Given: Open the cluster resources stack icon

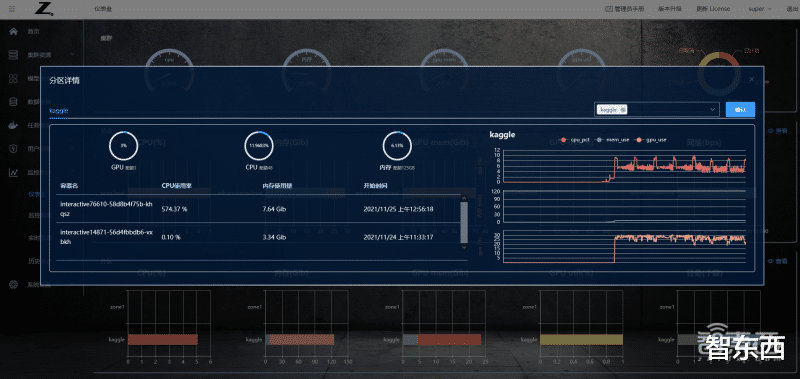Looking at the screenshot, I should coord(13,55).
